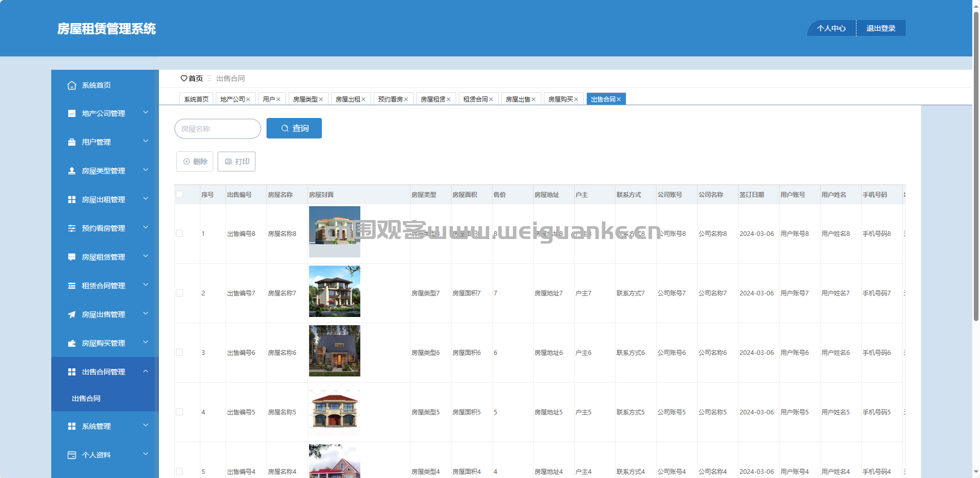Open house cover thumbnail for 房屋名称8
Image resolution: width=980 pixels, height=478 pixels.
(x=335, y=232)
